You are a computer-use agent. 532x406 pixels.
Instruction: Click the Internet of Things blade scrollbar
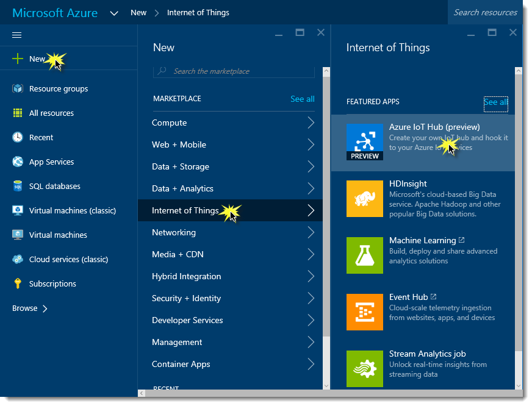(518, 213)
